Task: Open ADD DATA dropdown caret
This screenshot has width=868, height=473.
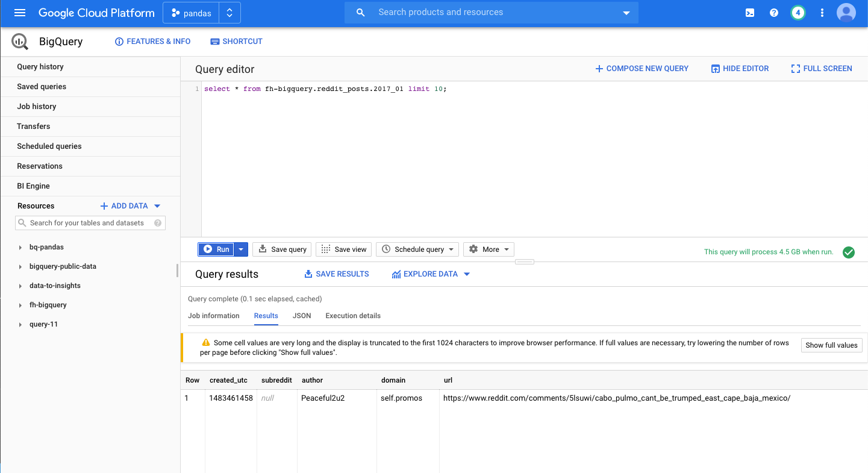Action: tap(157, 206)
